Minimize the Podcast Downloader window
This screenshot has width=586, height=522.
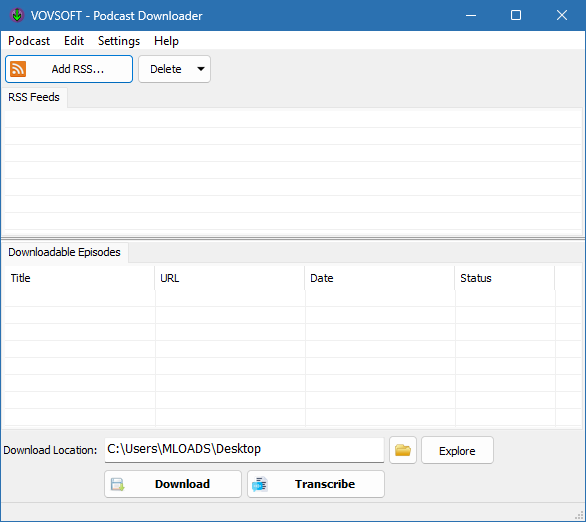[x=471, y=15]
